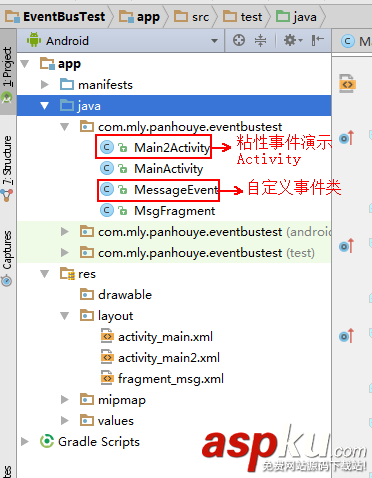Click the activity_main2.xml file icon

[x=107, y=357]
